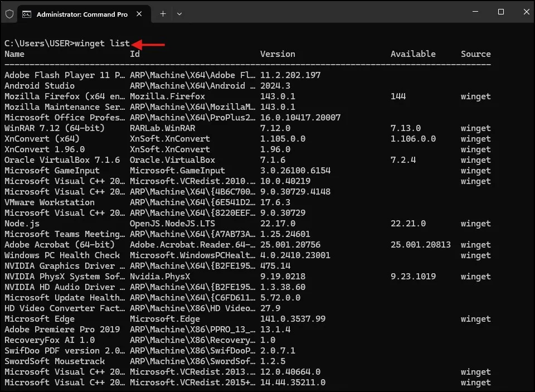The width and height of the screenshot is (535, 392).
Task: Click the 'SwordSoft Mousetrack' name
Action: (55, 361)
